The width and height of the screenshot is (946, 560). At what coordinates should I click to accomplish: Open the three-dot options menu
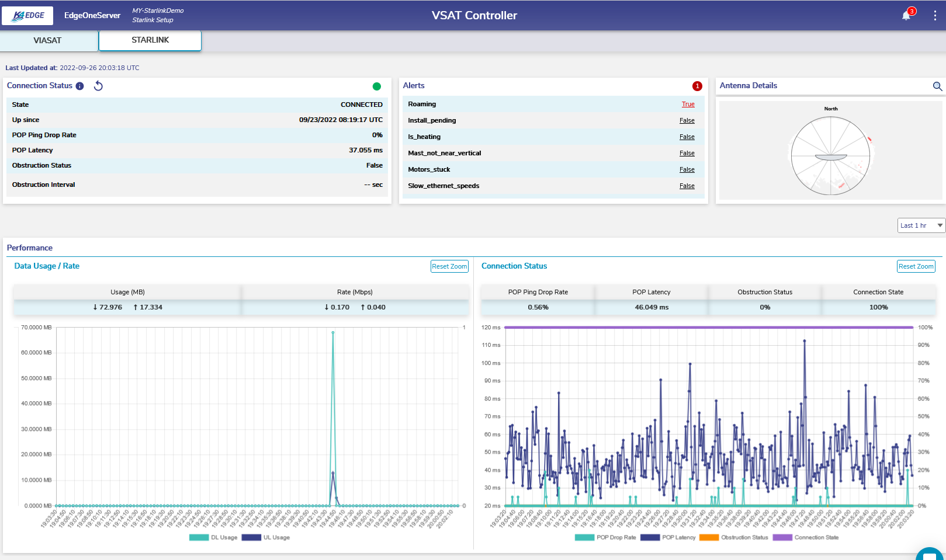tap(935, 16)
